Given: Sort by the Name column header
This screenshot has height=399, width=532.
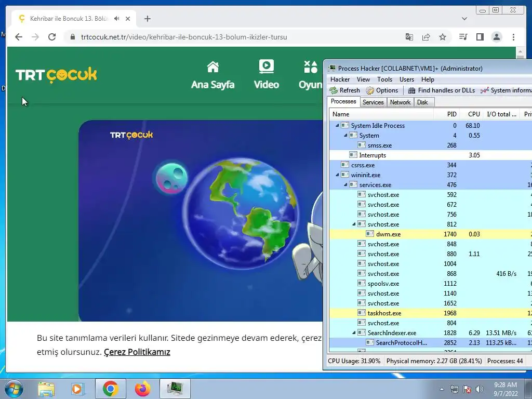Looking at the screenshot, I should click(x=381, y=114).
